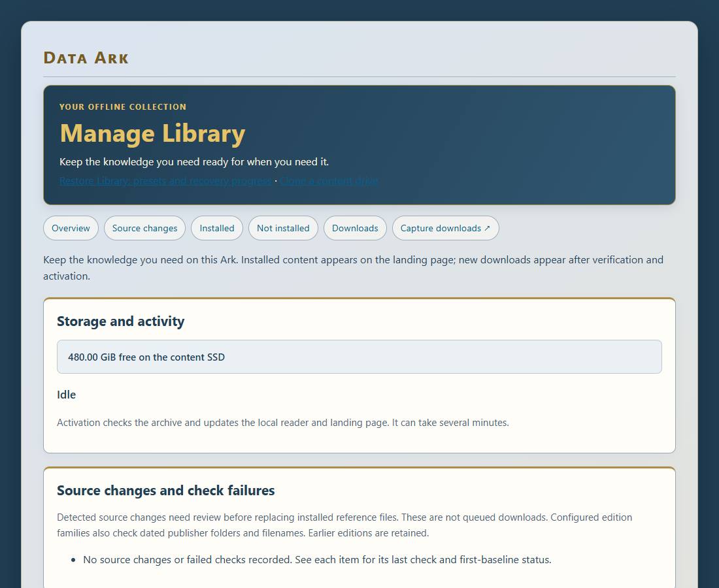Click the No source changes recorded item
719x588 pixels.
coord(317,560)
